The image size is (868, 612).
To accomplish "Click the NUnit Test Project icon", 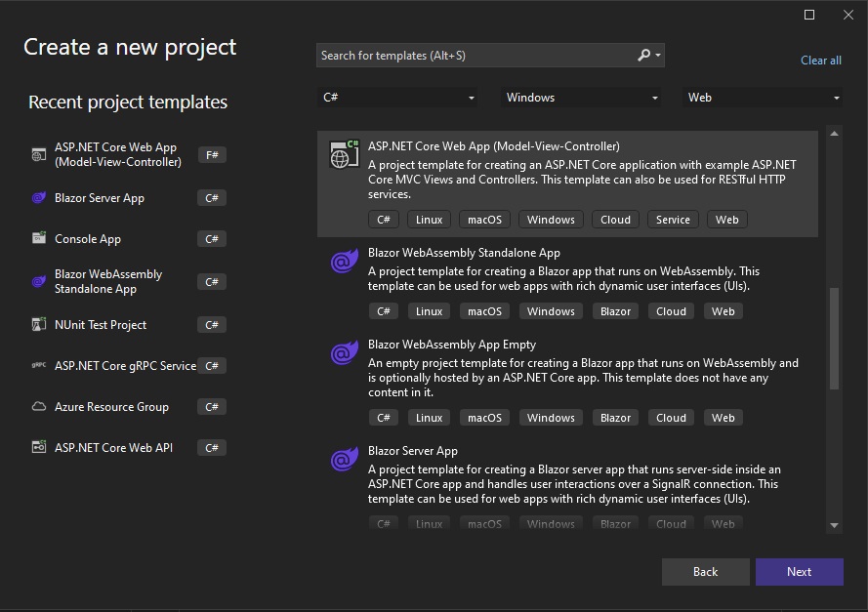I will click(39, 324).
